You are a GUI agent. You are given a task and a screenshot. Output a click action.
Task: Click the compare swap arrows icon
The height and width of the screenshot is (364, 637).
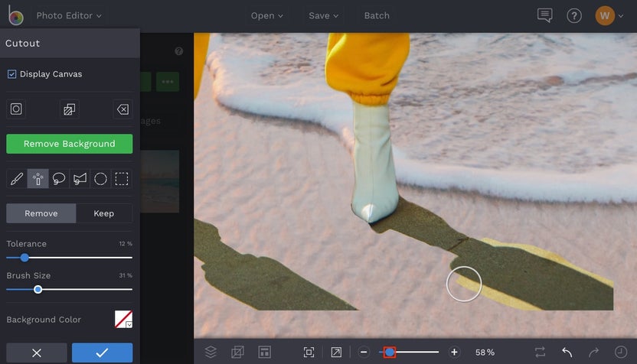(540, 352)
